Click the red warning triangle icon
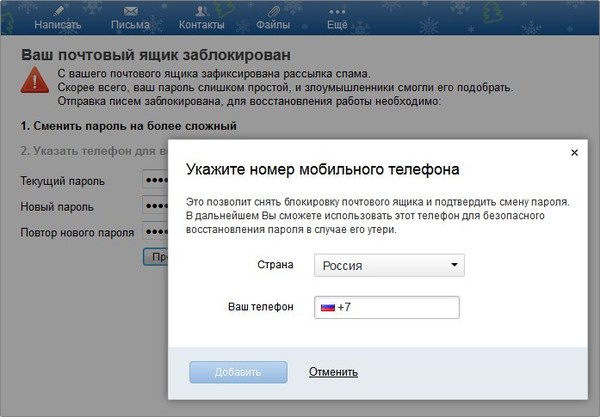Image resolution: width=600 pixels, height=417 pixels. pos(35,80)
